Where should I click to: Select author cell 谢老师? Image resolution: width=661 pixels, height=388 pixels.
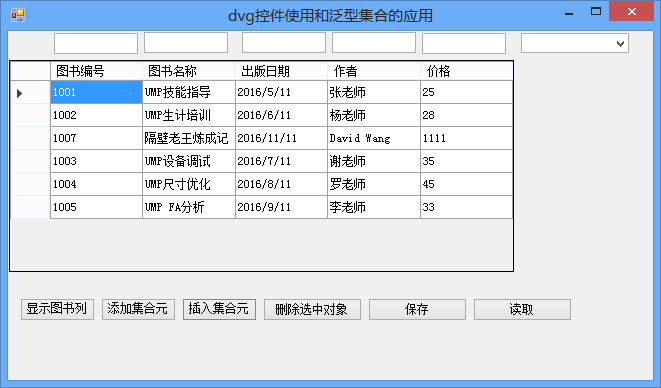pyautogui.click(x=374, y=161)
